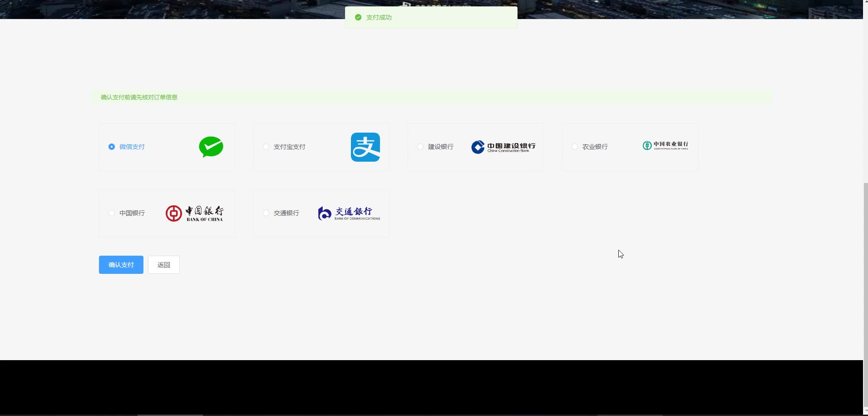This screenshot has width=868, height=416.
Task: Click the Bank of China logo
Action: coord(194,213)
